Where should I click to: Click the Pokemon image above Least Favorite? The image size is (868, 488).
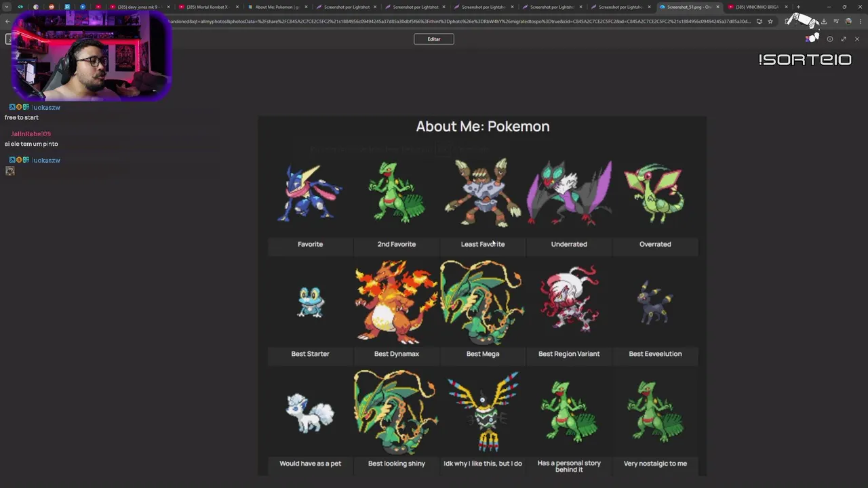483,192
